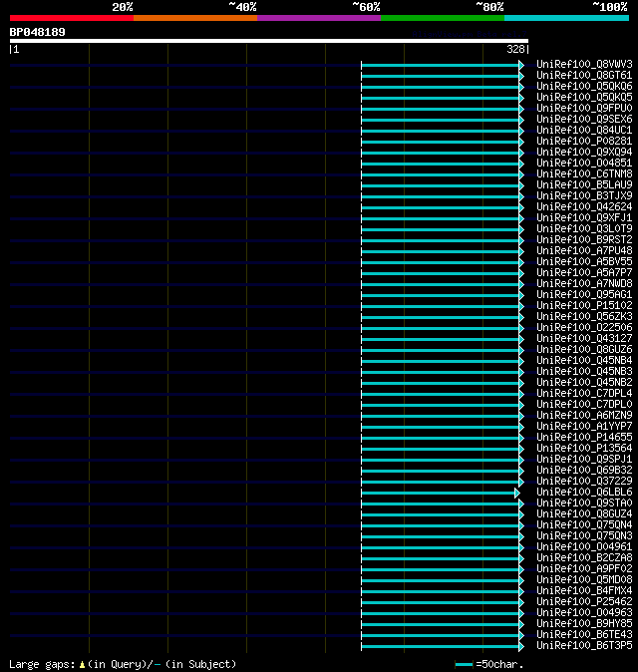Screen dimensions: 638x672
Task: Select the UniRef100_Q84UC1 label
Action: (584, 131)
